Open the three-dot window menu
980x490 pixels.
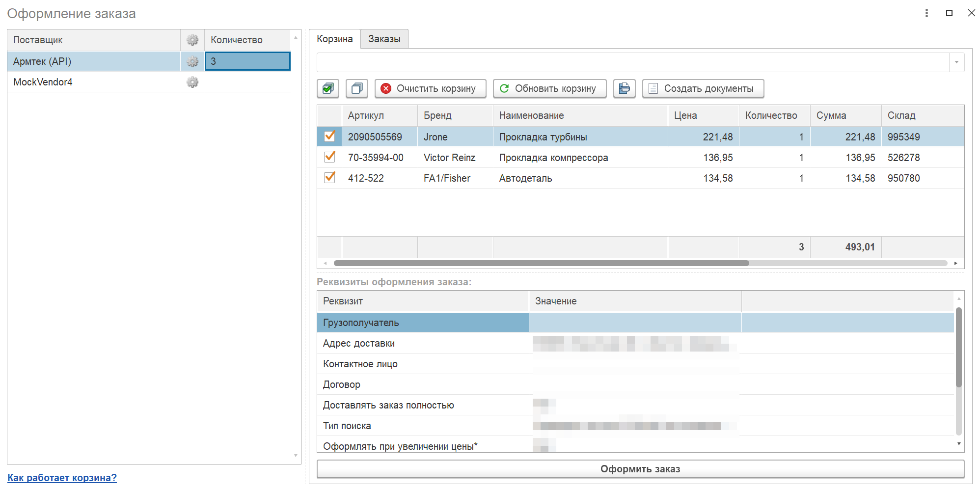(x=926, y=13)
